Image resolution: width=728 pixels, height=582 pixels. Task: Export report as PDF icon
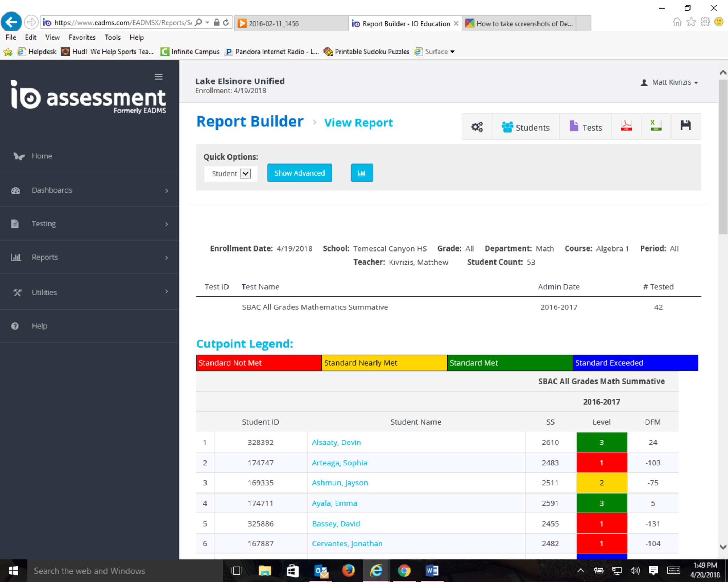(626, 126)
